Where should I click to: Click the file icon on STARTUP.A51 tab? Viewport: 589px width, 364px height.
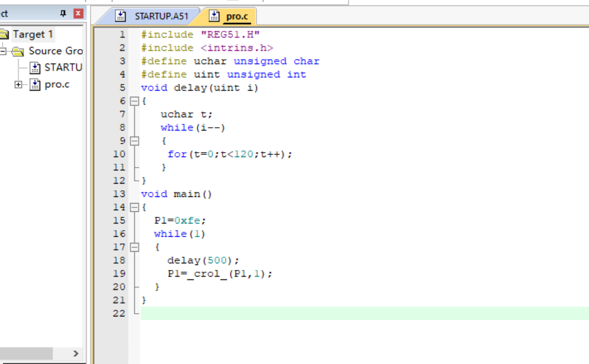120,16
